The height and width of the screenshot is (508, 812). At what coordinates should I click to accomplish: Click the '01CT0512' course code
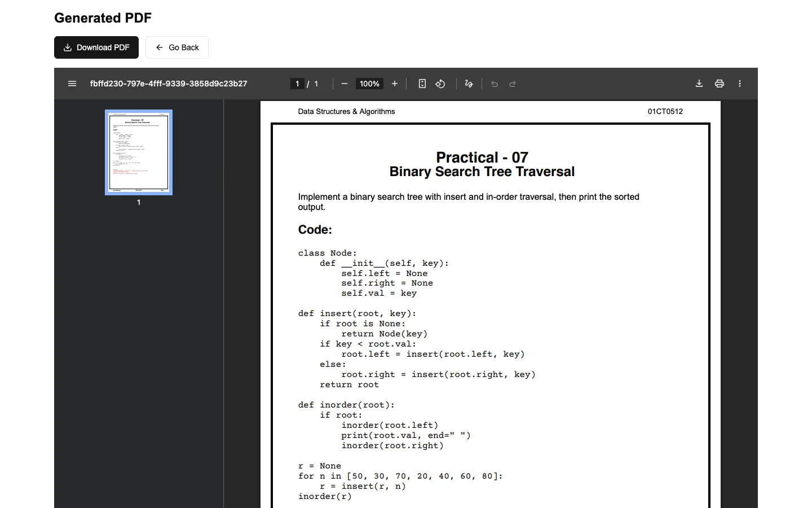coord(665,111)
